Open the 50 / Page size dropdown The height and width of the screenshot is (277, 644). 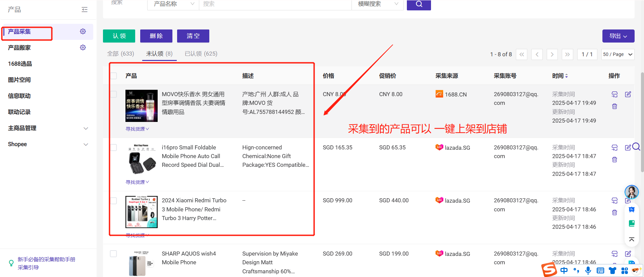pyautogui.click(x=618, y=54)
